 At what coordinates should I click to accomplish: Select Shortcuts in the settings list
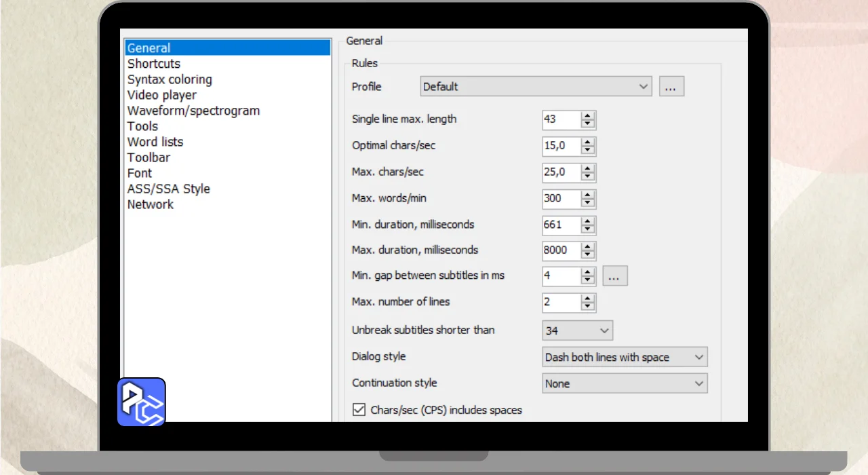(x=154, y=64)
